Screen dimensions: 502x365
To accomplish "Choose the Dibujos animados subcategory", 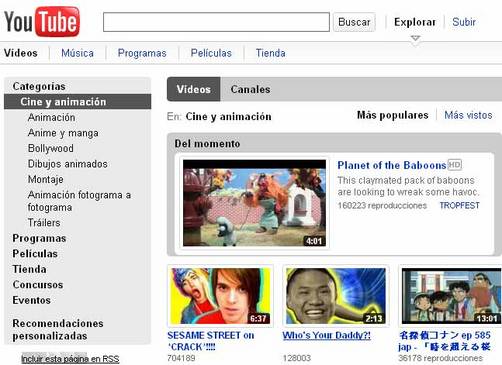I will (68, 164).
